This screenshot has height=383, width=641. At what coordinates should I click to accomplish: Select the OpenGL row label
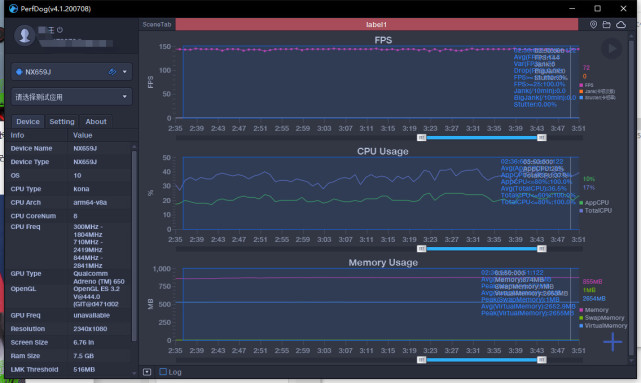coord(23,289)
